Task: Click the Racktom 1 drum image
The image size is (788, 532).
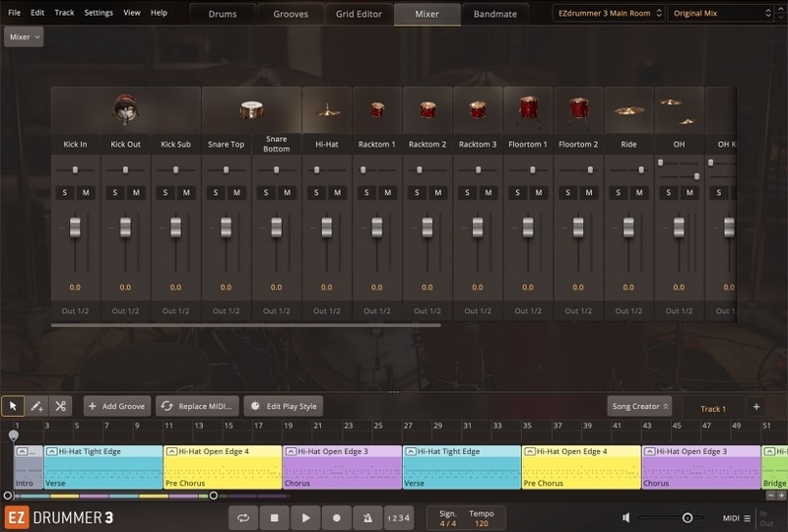Action: coord(377,109)
